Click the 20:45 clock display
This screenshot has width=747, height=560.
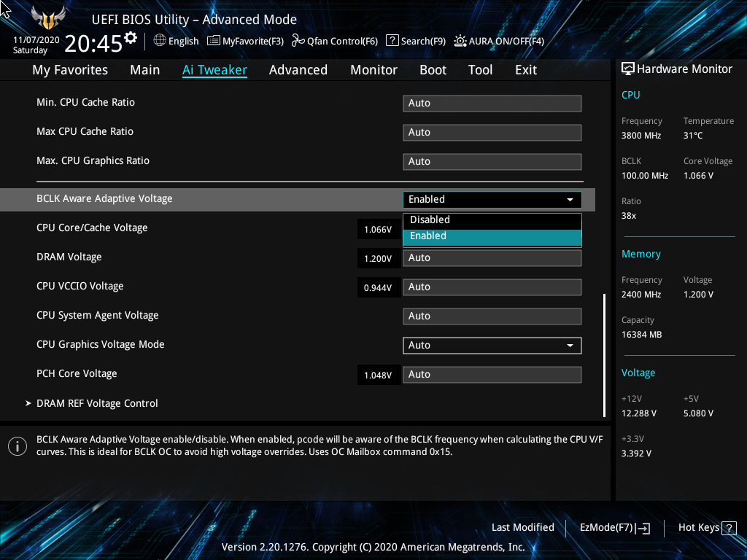pyautogui.click(x=93, y=44)
